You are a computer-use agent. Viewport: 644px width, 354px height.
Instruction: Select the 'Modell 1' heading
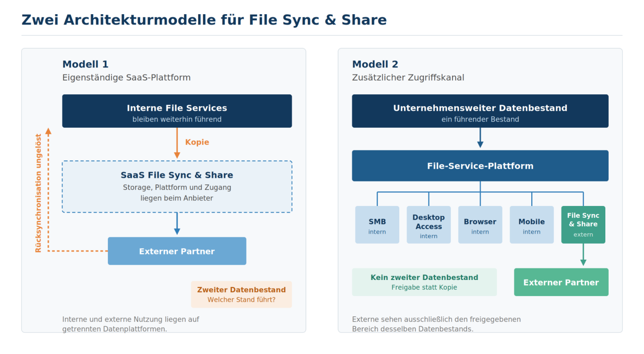coord(85,64)
